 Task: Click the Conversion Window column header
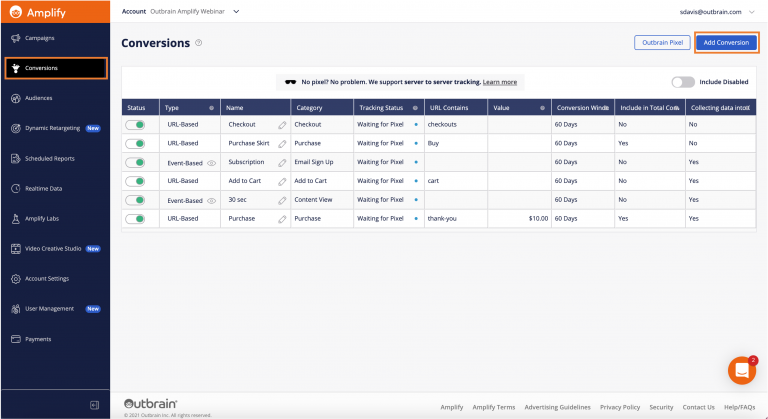click(x=583, y=108)
